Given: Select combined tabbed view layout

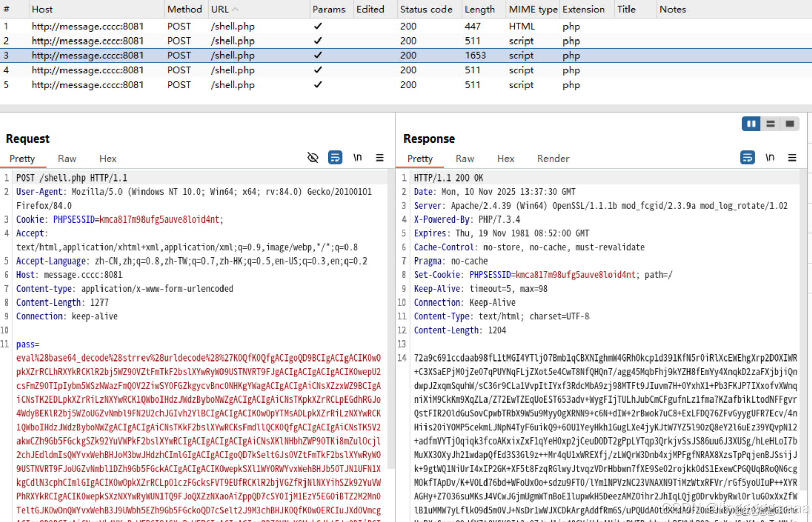Looking at the screenshot, I should click(789, 124).
